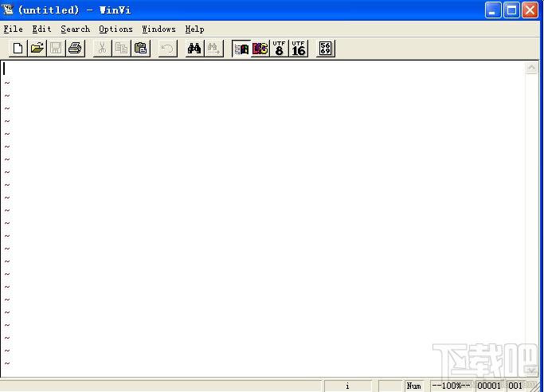Print the document using the printer icon
The image size is (544, 392).
tap(75, 49)
